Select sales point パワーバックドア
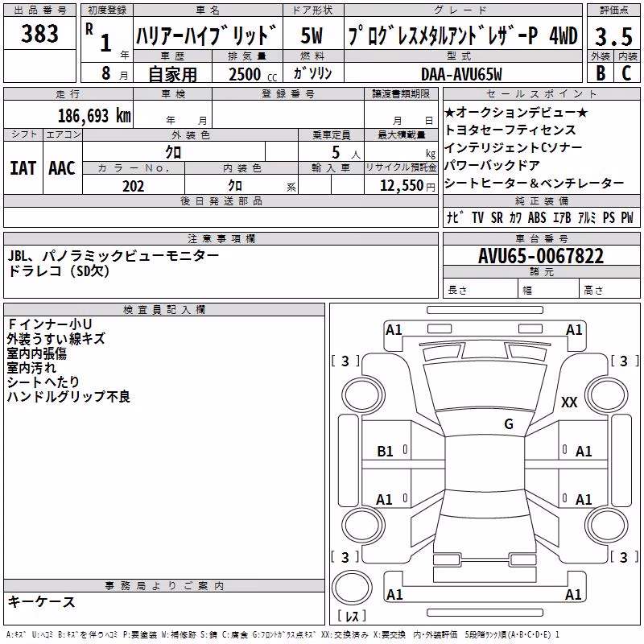644x644 pixels. (x=493, y=165)
